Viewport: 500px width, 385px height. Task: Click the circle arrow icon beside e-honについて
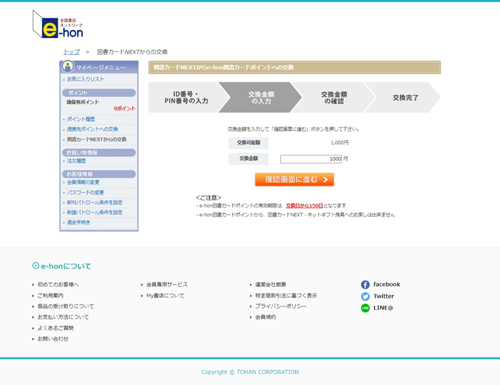(x=35, y=266)
